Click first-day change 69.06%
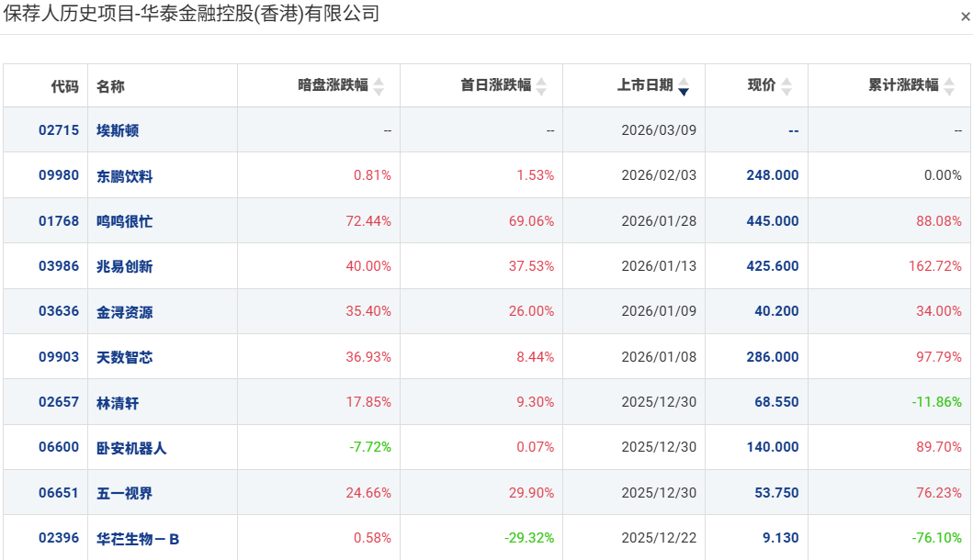Screen dimensions: 973x560 point(531,221)
